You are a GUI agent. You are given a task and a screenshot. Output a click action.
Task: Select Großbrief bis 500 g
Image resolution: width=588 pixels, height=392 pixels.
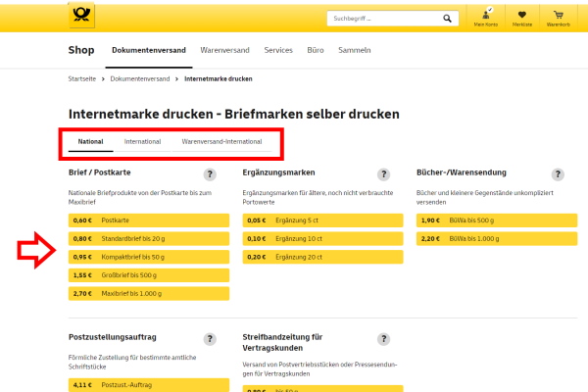point(149,275)
